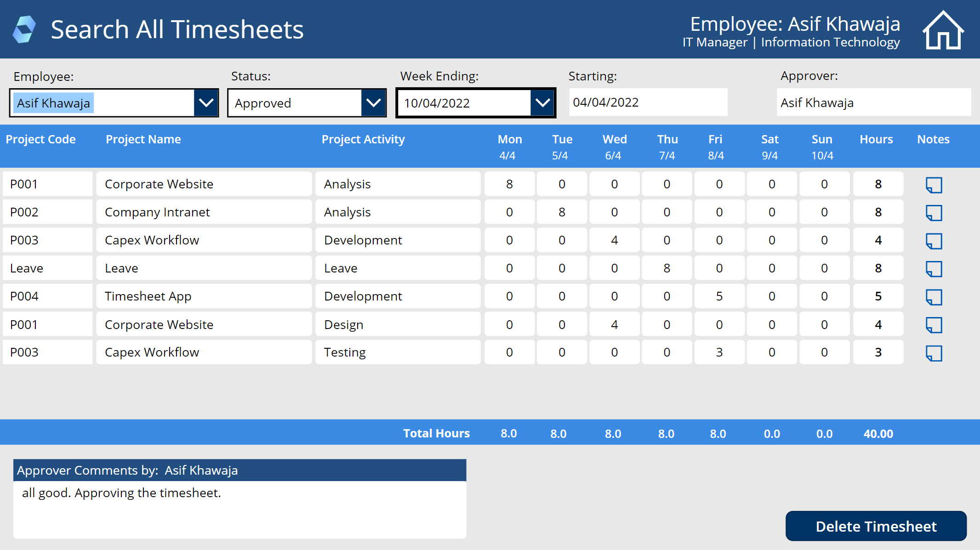The width and height of the screenshot is (980, 550).
Task: Open notes for Capex Workflow Testing row
Action: [x=934, y=353]
